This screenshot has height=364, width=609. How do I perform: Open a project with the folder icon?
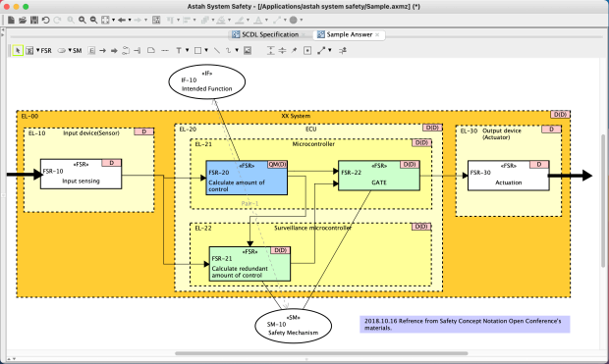click(x=23, y=20)
